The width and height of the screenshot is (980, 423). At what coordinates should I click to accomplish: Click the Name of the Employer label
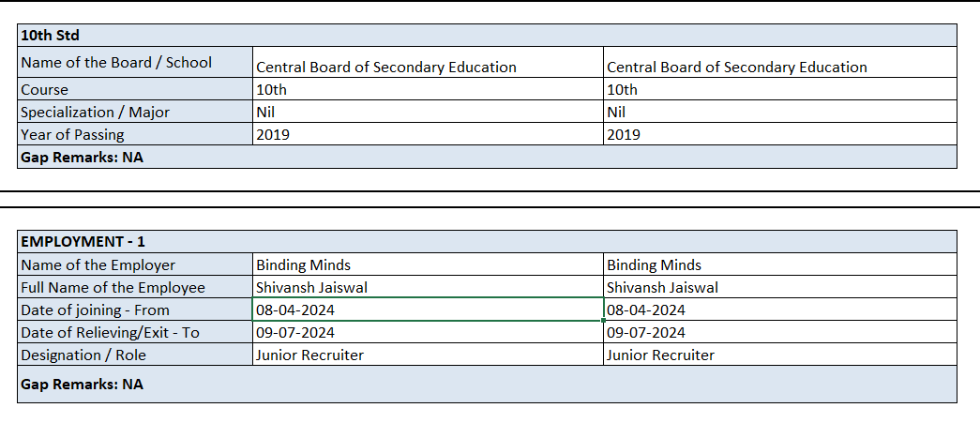[98, 265]
